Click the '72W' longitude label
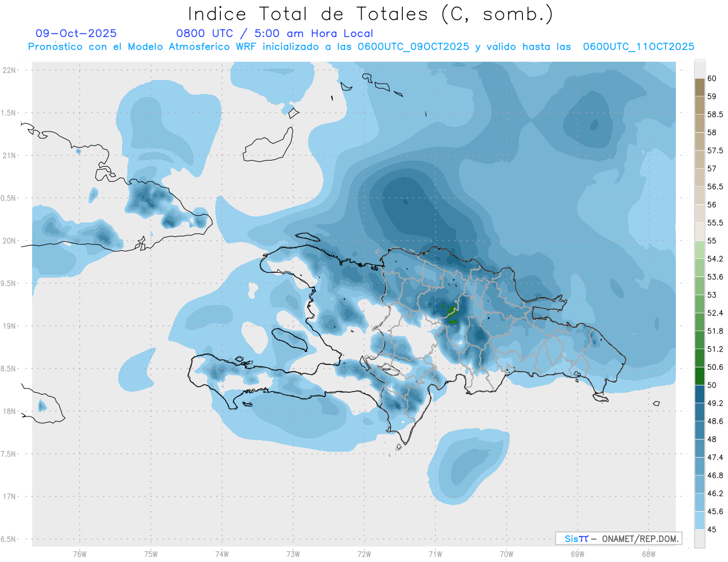This screenshot has width=728, height=562. coord(364,554)
